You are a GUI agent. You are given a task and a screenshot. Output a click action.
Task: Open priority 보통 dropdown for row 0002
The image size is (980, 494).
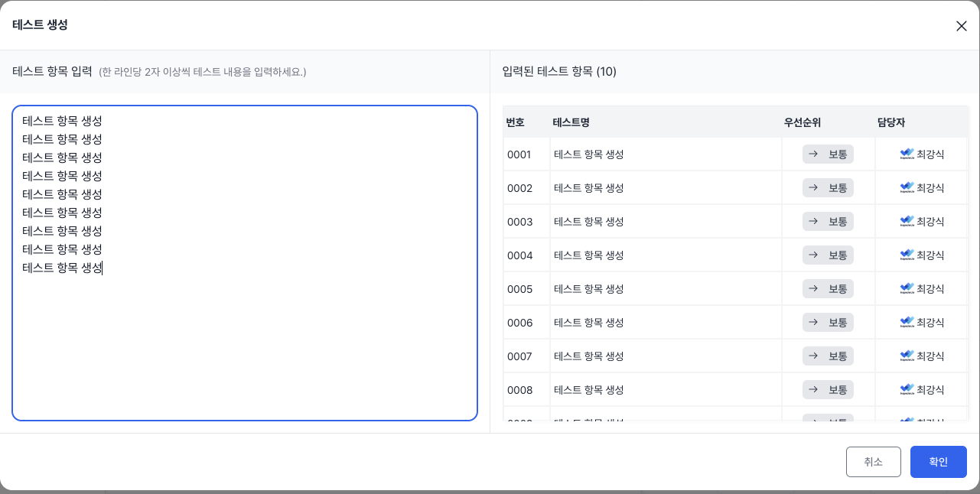tap(828, 188)
